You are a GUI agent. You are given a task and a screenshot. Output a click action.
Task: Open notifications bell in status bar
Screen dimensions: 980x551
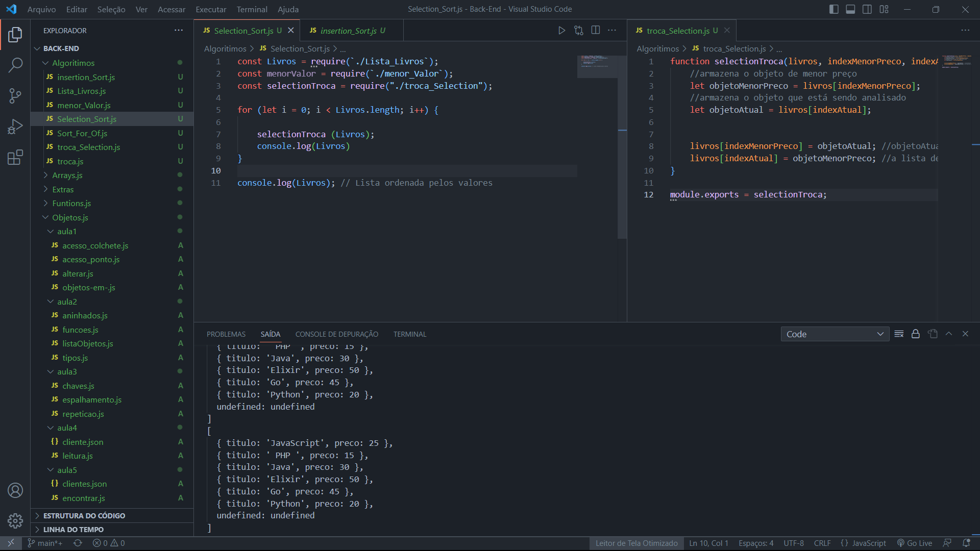pos(966,543)
